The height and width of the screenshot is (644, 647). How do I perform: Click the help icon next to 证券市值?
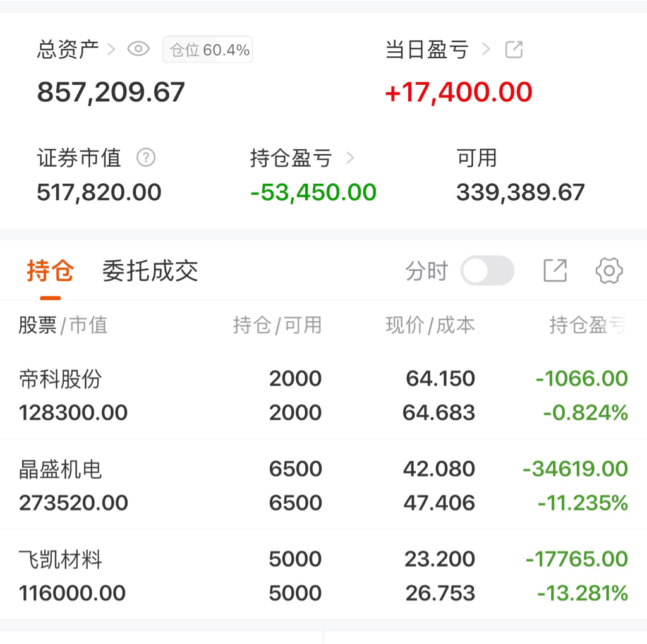[146, 157]
